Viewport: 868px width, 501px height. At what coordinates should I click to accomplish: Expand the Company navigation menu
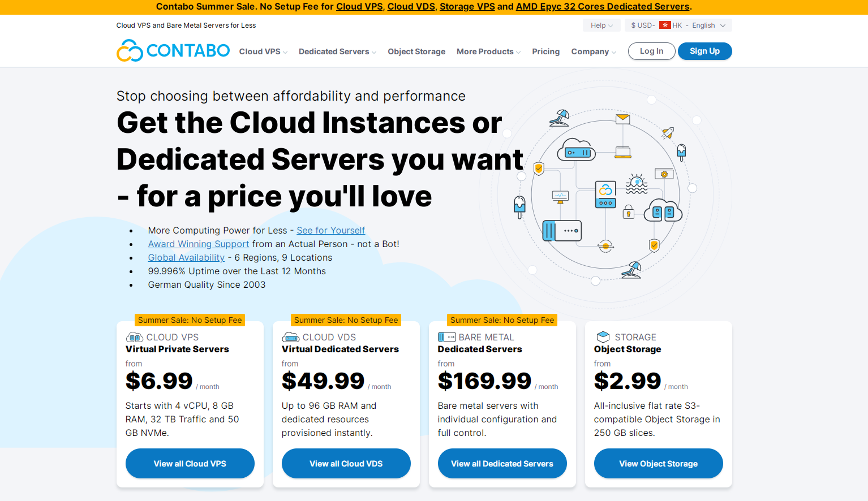(594, 51)
